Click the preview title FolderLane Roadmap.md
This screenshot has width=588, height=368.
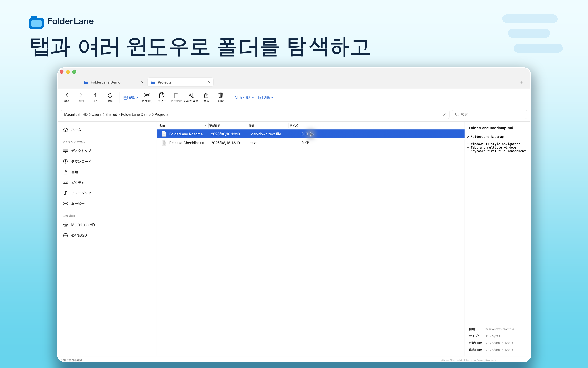(x=491, y=128)
